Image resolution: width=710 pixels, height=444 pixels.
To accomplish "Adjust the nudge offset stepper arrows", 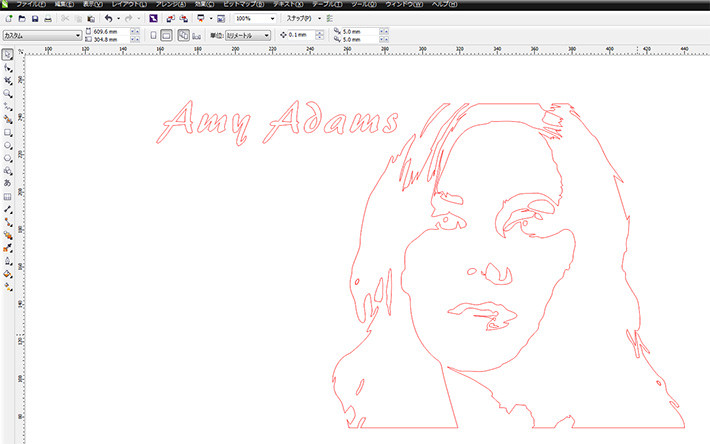I will coord(320,35).
